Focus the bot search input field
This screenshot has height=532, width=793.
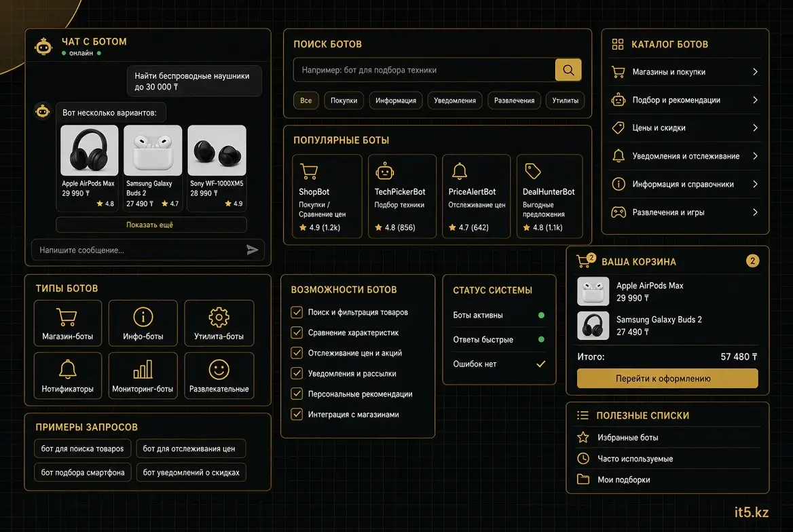pyautogui.click(x=424, y=70)
